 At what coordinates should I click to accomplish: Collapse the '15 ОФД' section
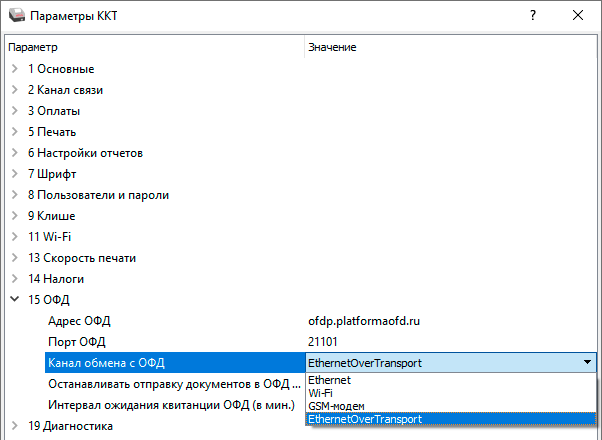(14, 300)
